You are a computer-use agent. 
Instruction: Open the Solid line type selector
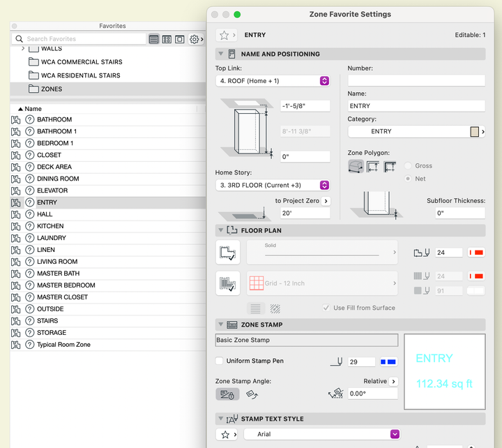pyautogui.click(x=322, y=253)
